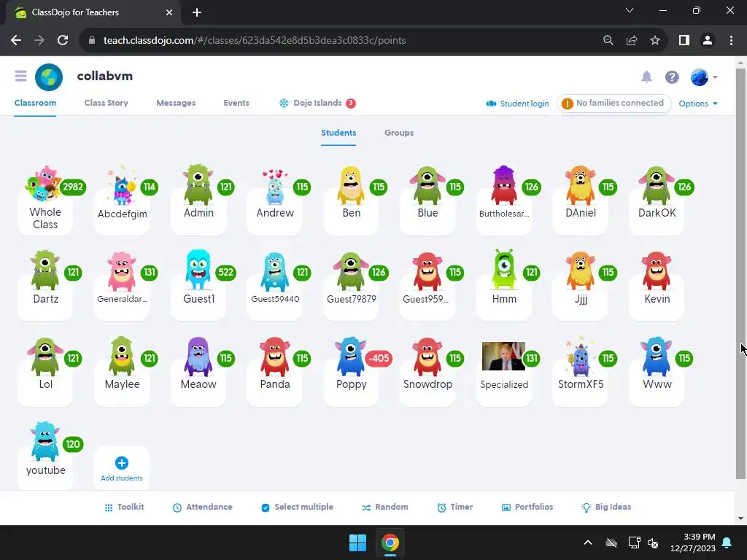Open the notifications bell icon
Screen dimensions: 747x560
[x=646, y=77]
